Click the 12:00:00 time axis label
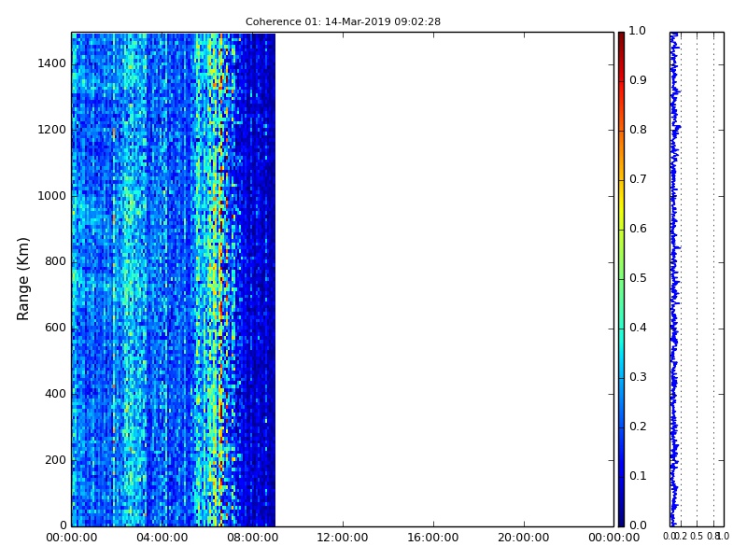The height and width of the screenshot is (560, 747). (343, 538)
